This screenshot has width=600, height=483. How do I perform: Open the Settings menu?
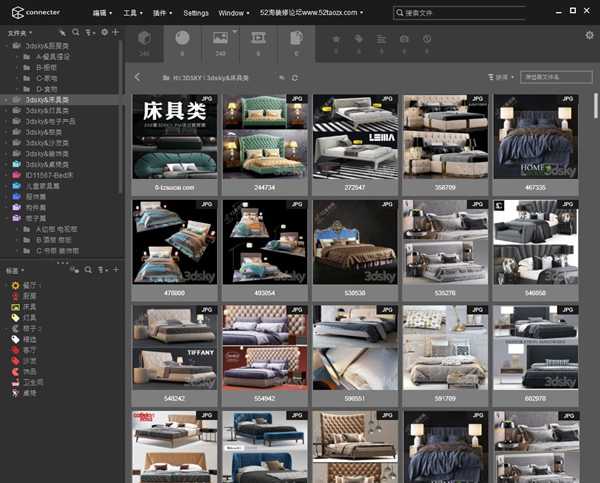pos(196,13)
